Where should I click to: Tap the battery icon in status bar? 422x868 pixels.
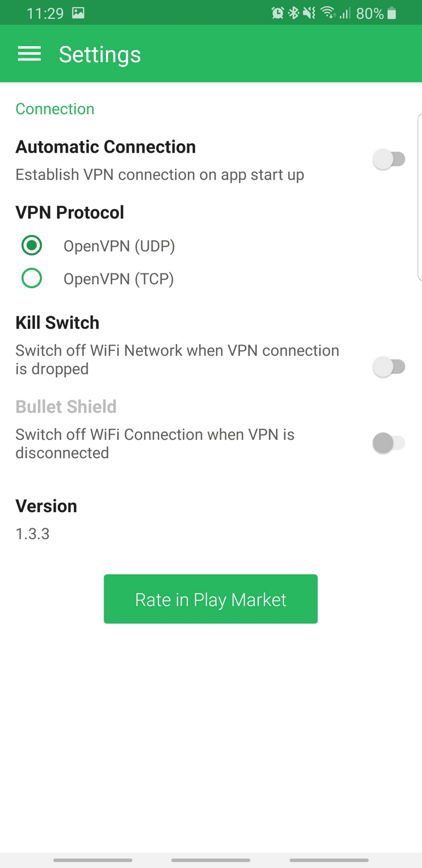[x=391, y=13]
